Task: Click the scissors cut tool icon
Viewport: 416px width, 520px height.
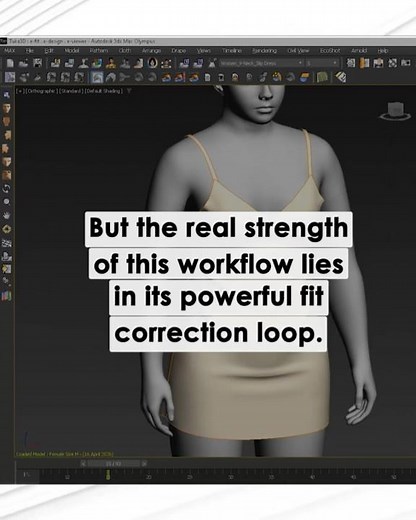Action: click(x=125, y=77)
